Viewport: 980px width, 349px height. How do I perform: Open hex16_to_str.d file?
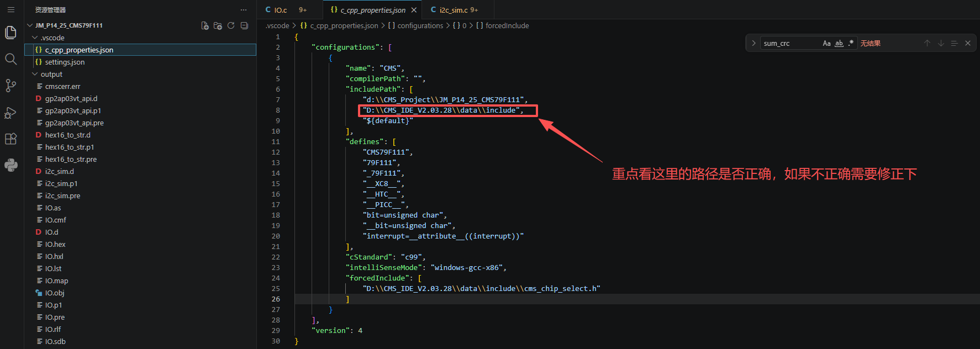click(x=141, y=135)
